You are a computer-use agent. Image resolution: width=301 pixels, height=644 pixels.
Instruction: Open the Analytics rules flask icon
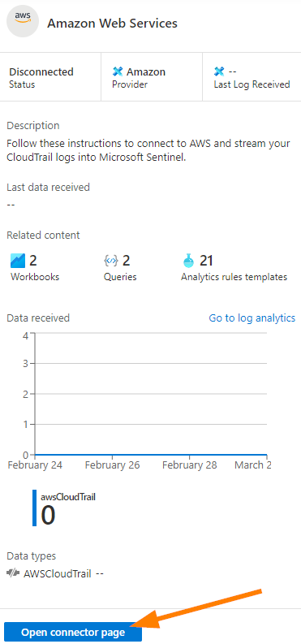click(x=188, y=261)
